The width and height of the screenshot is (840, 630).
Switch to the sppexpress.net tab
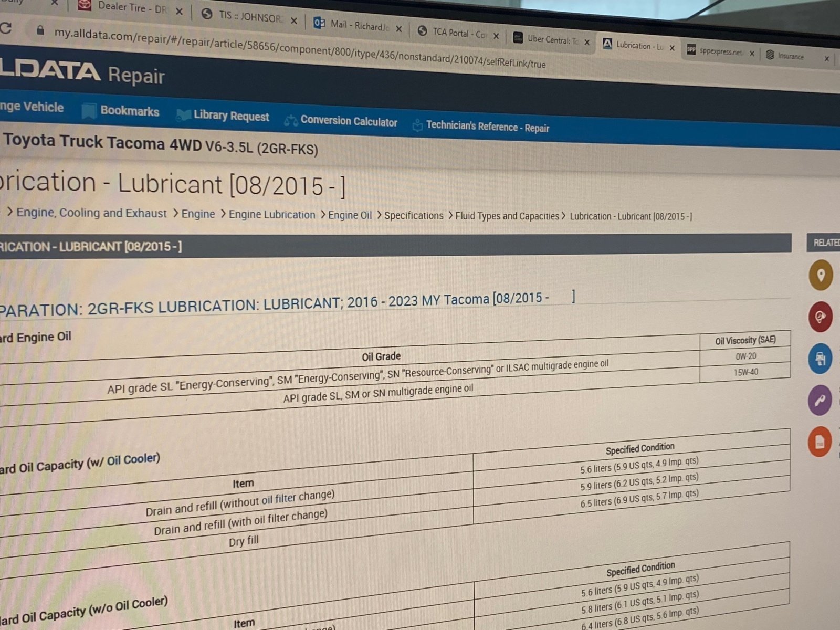coord(720,51)
